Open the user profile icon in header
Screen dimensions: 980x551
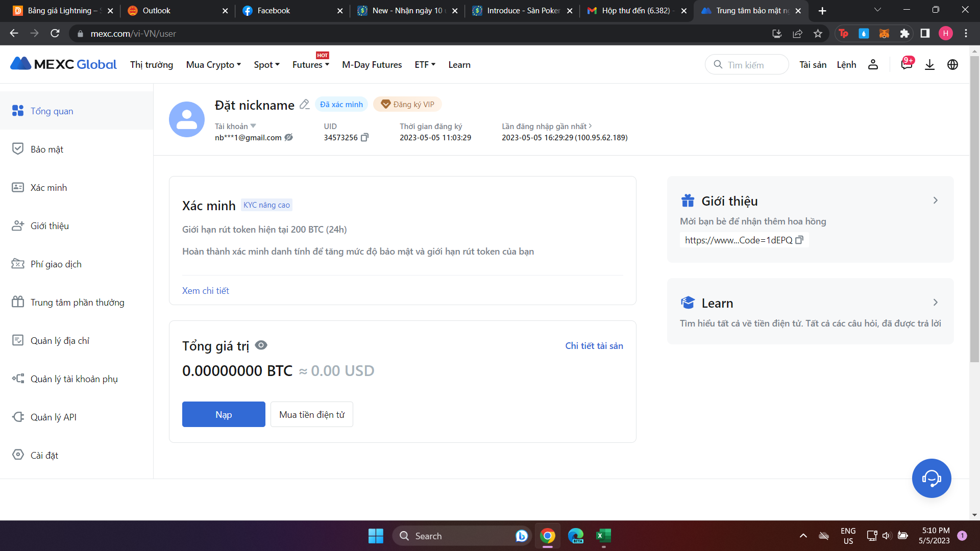coord(873,65)
